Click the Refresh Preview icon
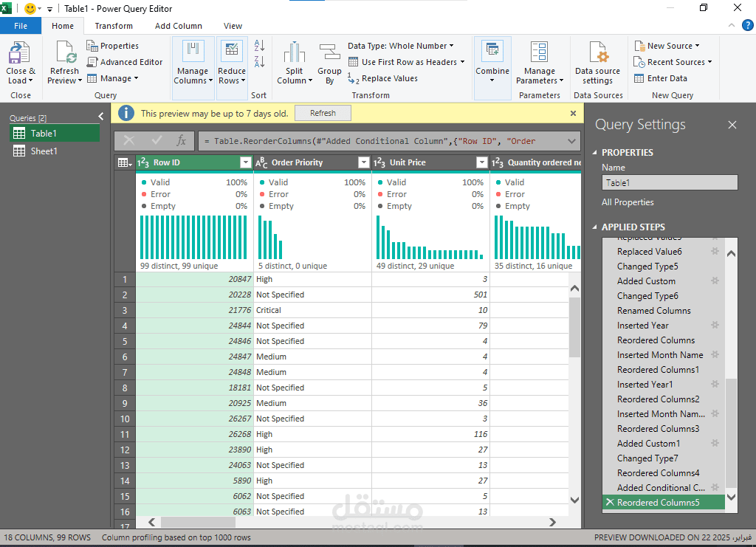 coord(66,52)
